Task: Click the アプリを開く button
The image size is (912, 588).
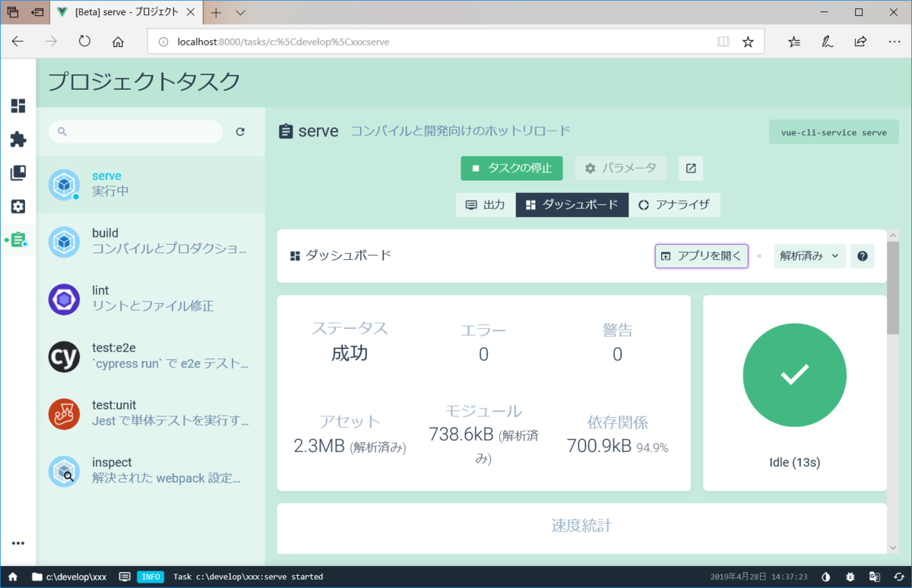Action: tap(701, 256)
